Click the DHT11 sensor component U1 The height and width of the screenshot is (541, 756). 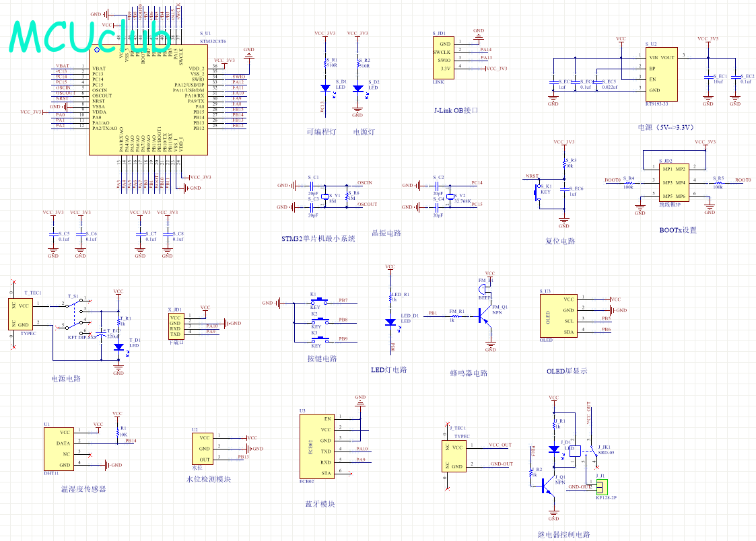59,449
